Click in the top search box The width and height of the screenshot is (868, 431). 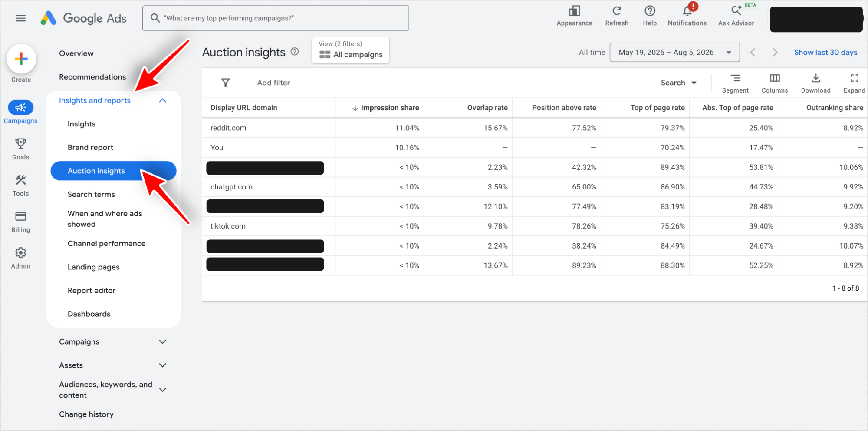point(276,18)
